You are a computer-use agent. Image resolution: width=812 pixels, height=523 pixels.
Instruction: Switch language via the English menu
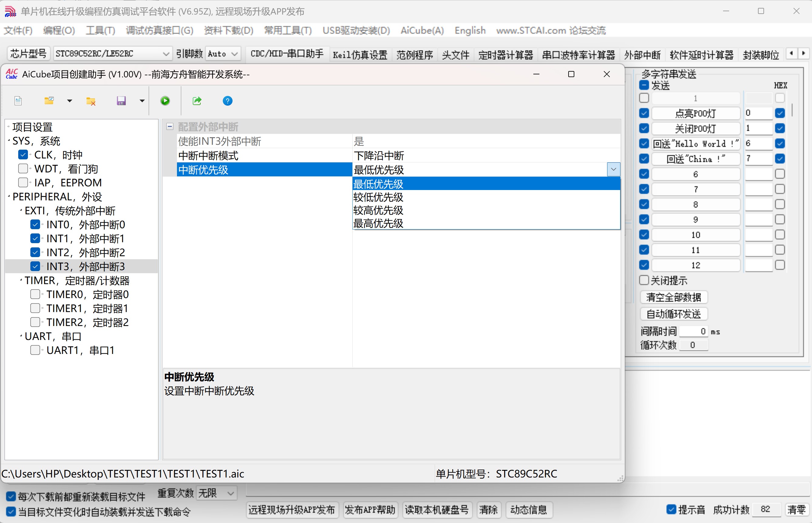tap(470, 31)
